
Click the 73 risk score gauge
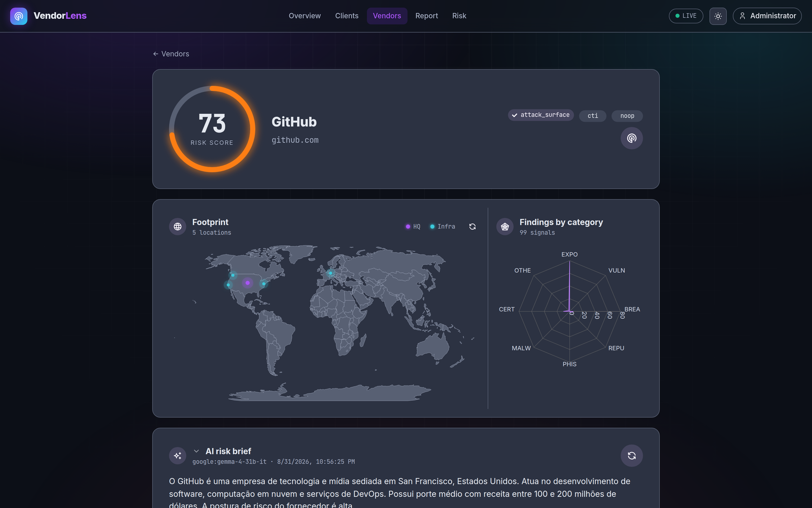tap(212, 129)
